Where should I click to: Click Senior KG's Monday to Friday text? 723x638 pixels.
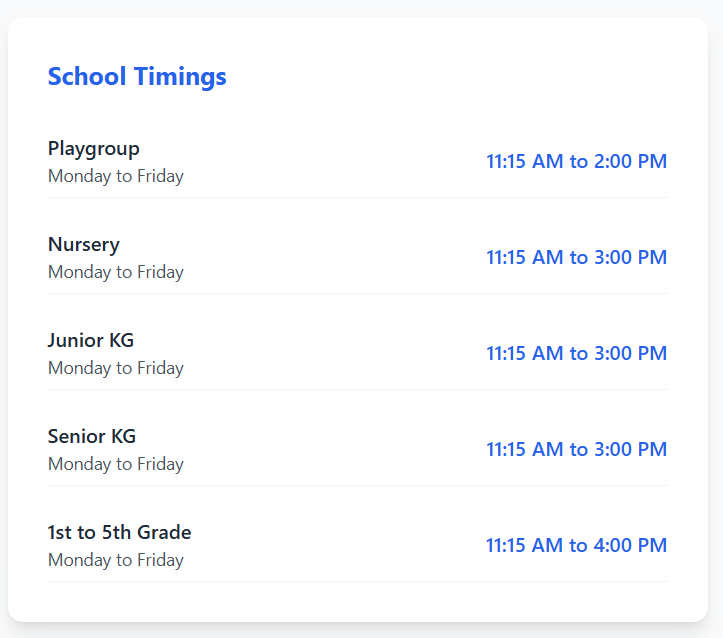(116, 464)
